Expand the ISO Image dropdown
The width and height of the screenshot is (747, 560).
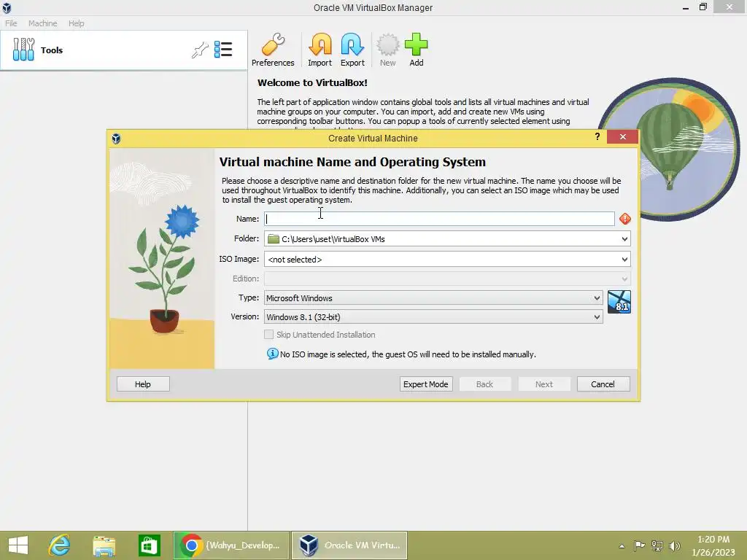(624, 260)
